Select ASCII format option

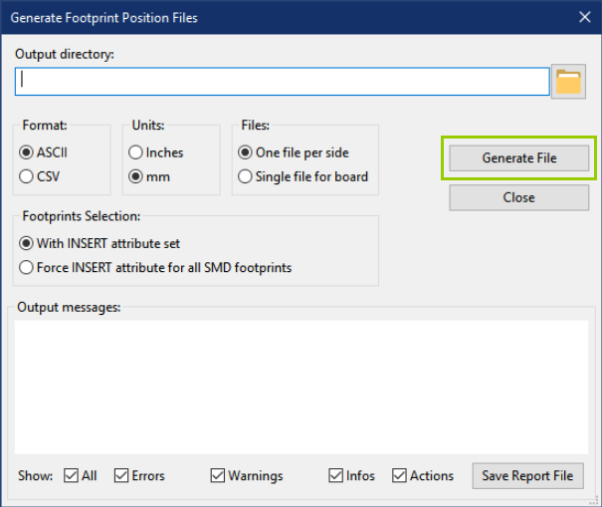[28, 153]
